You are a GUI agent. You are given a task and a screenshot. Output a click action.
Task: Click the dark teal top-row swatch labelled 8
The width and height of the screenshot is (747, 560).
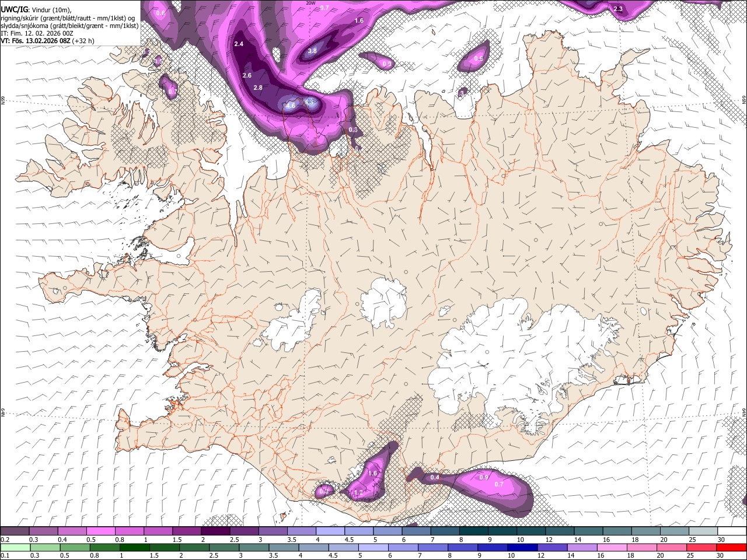(x=473, y=531)
